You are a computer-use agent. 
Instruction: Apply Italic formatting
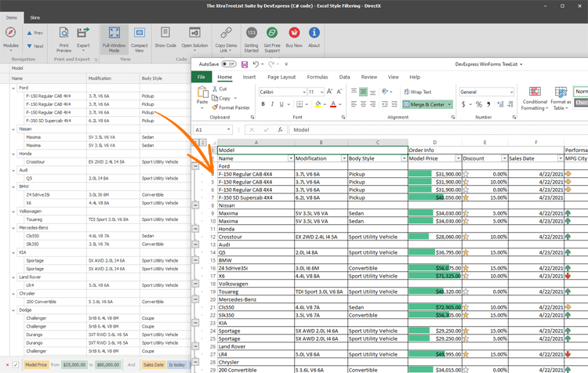coord(272,104)
